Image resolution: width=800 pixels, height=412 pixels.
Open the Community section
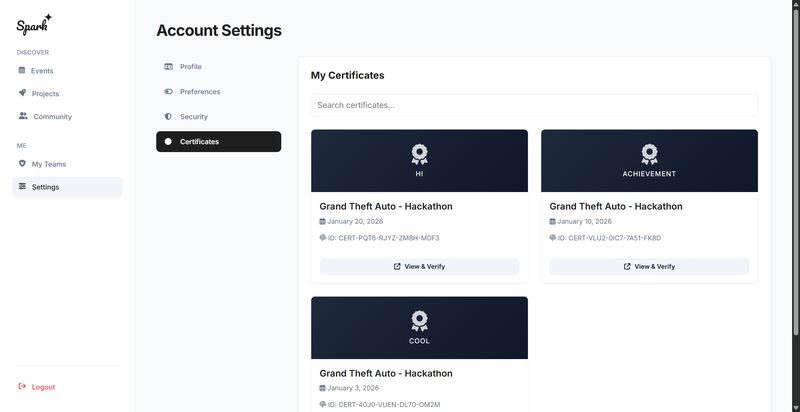[67, 116]
